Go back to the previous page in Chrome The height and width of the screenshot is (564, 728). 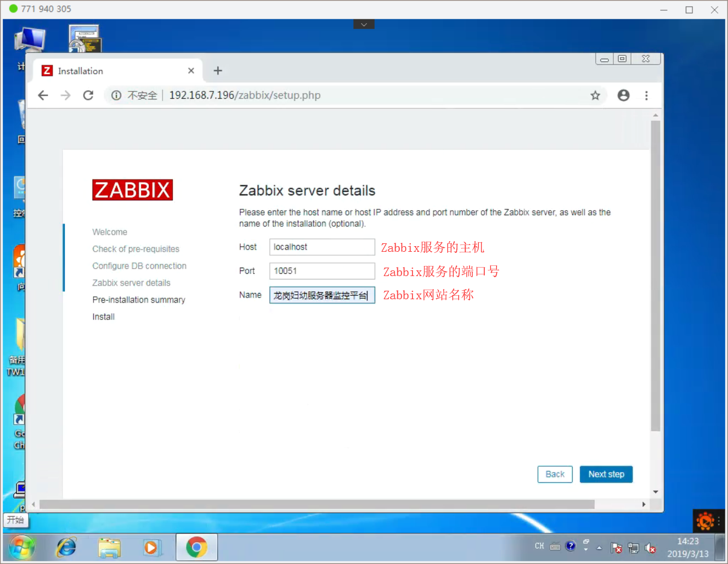pos(43,95)
